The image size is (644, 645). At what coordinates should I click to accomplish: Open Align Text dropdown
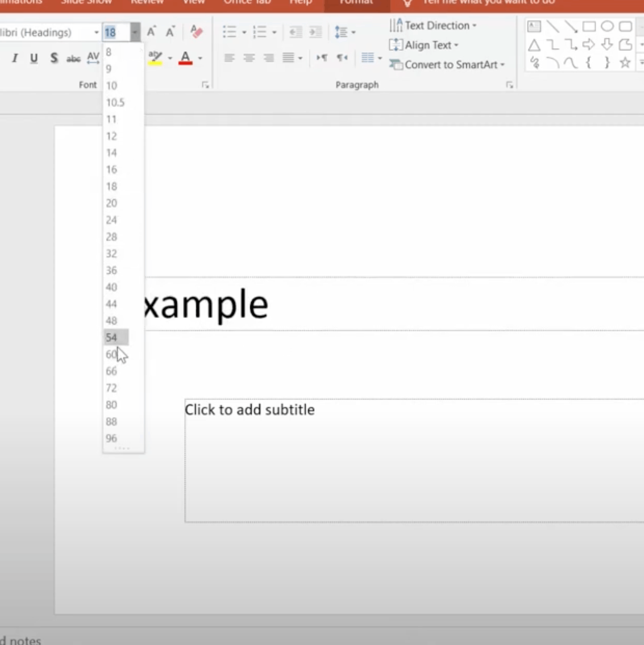point(424,45)
